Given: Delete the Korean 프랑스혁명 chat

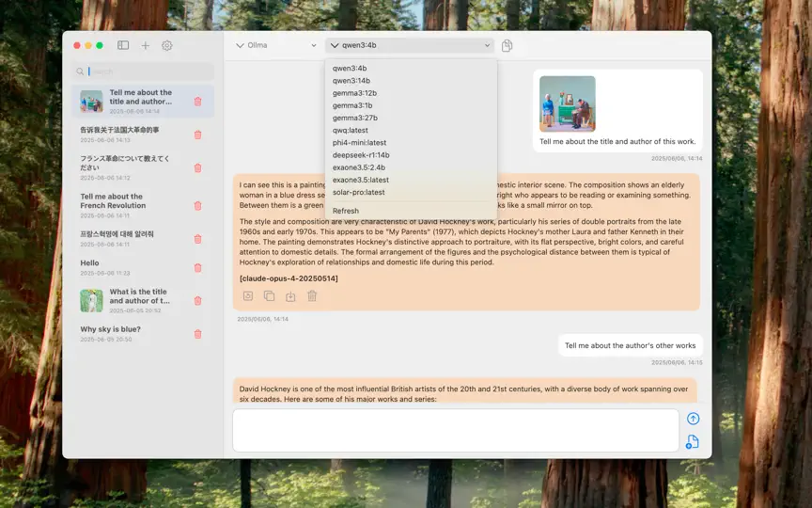Looking at the screenshot, I should click(197, 239).
